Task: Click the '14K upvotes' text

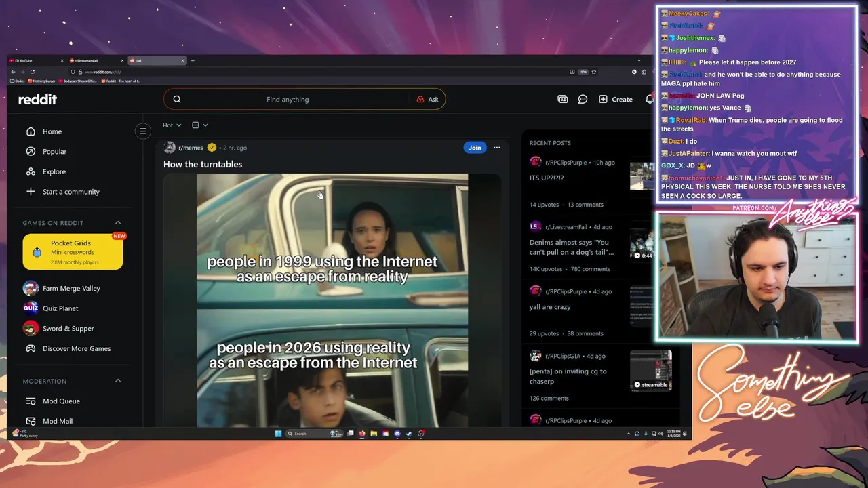Action: click(x=546, y=269)
